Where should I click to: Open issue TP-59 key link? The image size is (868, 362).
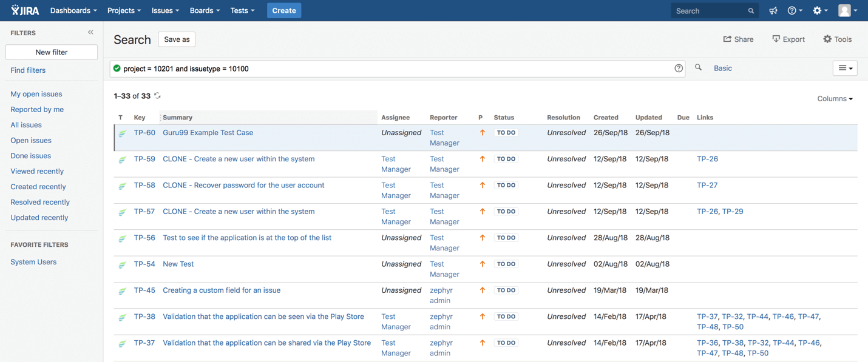click(x=144, y=159)
